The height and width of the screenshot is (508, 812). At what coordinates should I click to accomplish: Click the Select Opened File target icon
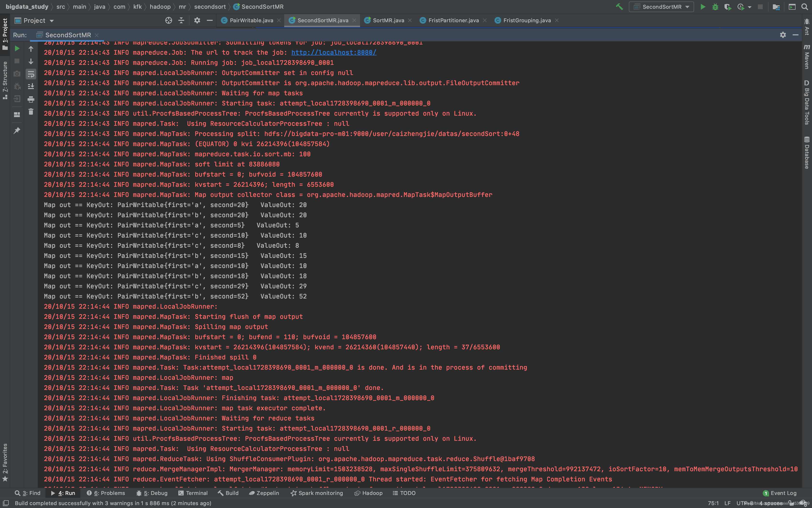pos(168,21)
